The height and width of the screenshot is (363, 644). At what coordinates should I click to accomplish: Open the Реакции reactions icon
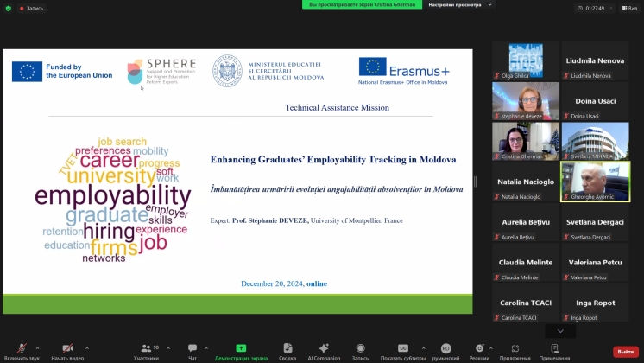479,348
